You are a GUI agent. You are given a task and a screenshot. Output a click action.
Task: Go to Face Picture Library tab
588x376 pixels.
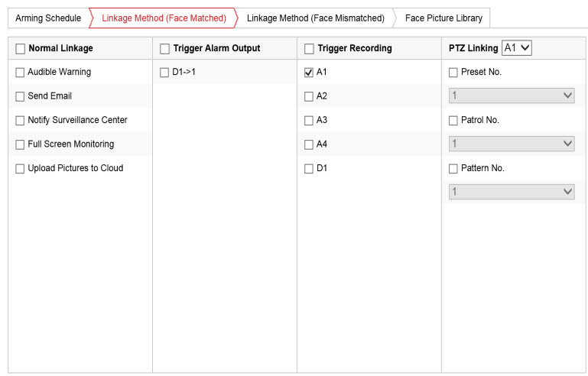click(443, 18)
